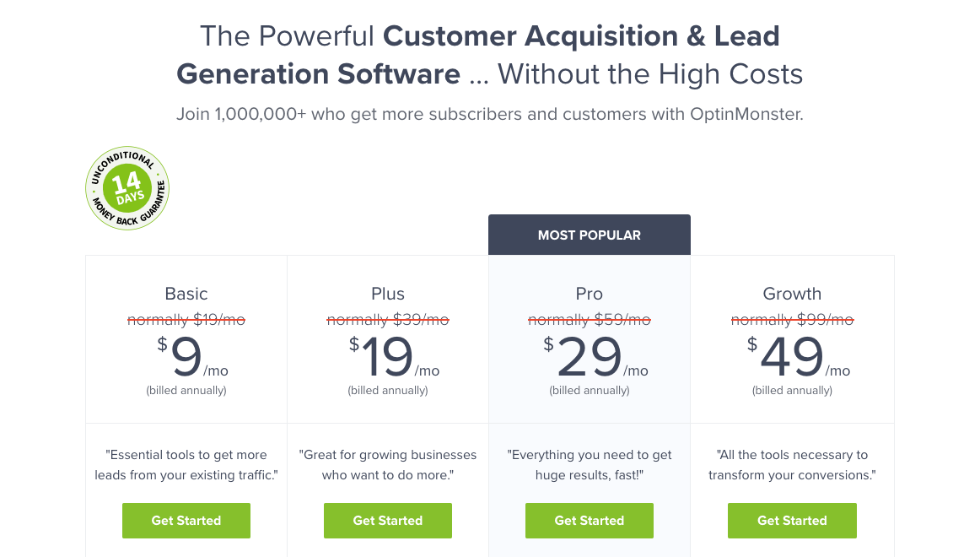Image resolution: width=980 pixels, height=557 pixels.
Task: Select the Basic plan card
Action: [186, 338]
